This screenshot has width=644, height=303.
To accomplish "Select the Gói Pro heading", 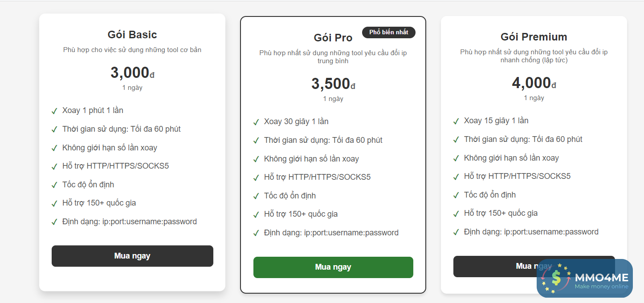I will click(333, 38).
